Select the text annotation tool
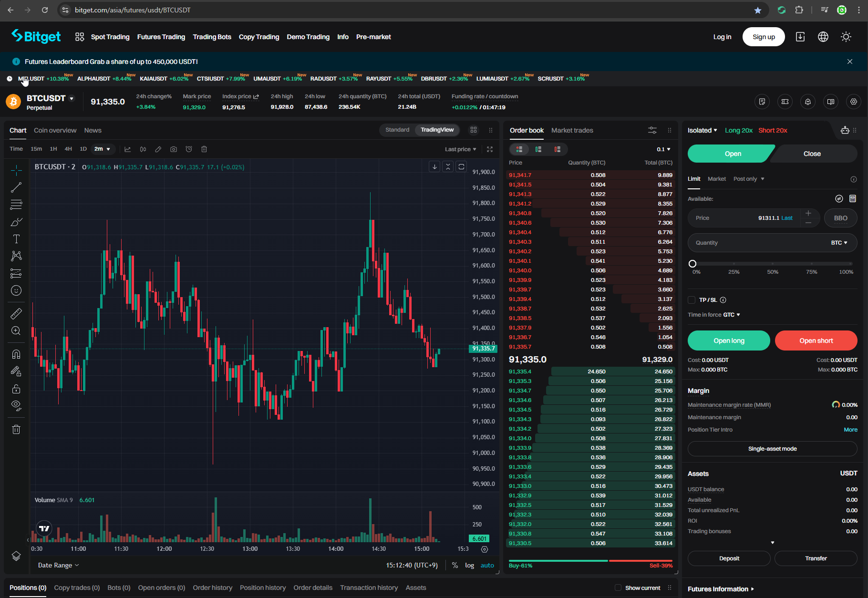Image resolution: width=868 pixels, height=598 pixels. tap(16, 239)
